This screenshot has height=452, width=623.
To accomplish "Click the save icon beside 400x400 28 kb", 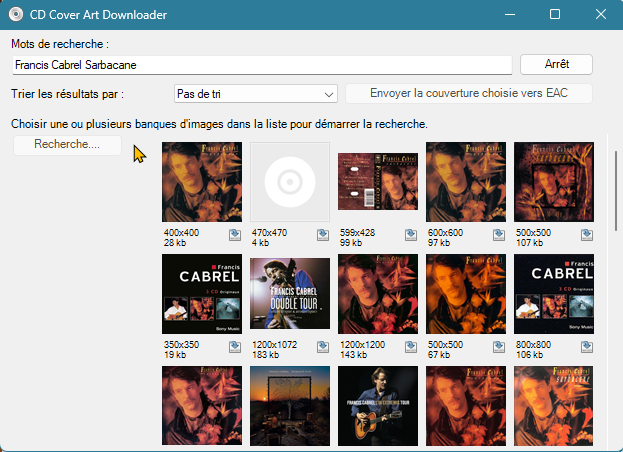I will [x=235, y=235].
